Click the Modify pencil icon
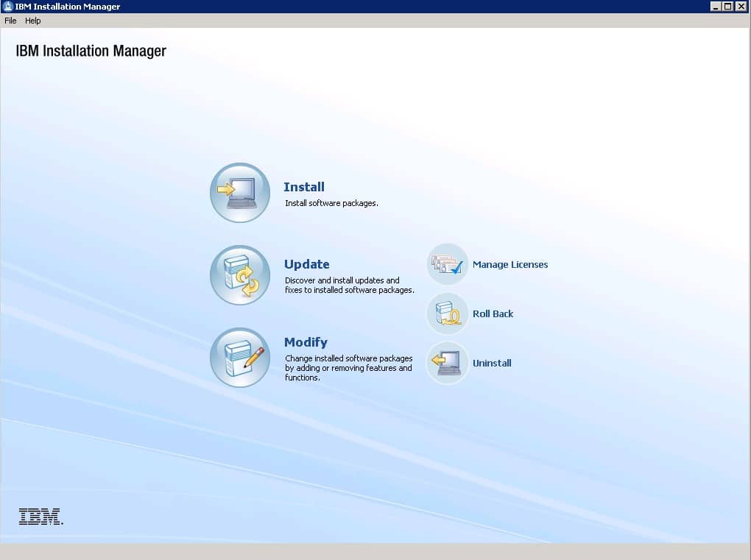The height and width of the screenshot is (560, 751). [x=240, y=357]
